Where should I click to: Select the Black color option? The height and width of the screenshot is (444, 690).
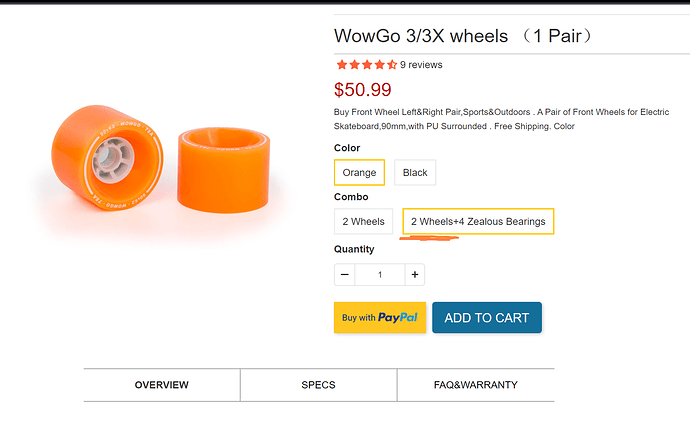coord(415,172)
